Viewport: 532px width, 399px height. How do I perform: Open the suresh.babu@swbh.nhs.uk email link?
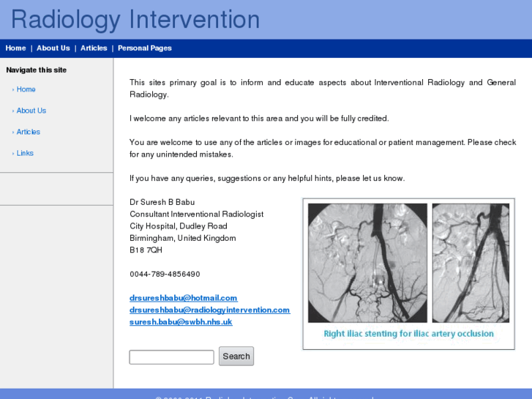(181, 322)
